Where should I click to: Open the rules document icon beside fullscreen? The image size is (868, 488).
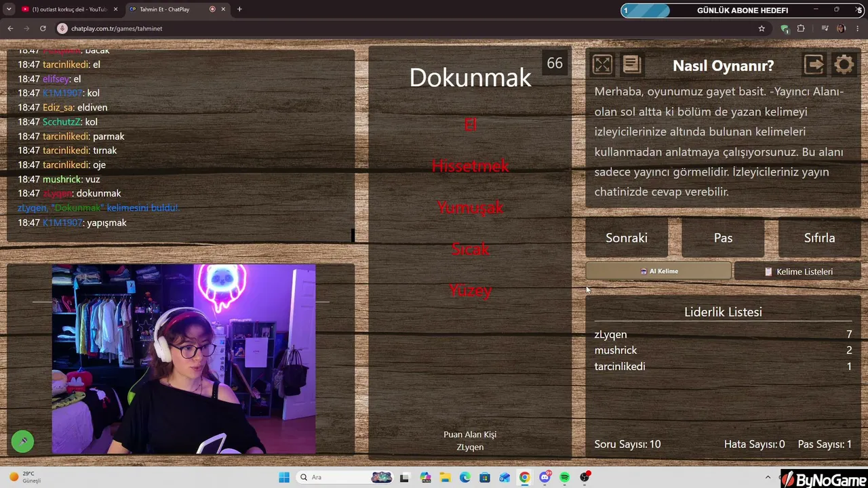(631, 64)
